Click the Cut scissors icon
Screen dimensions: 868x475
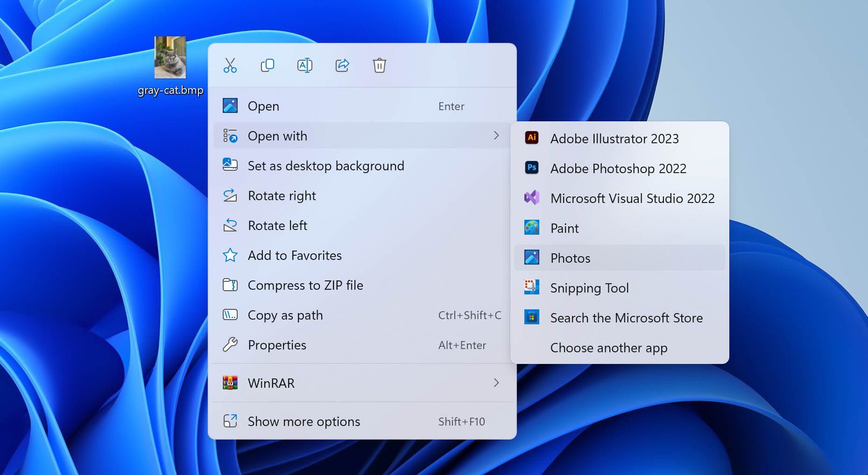coord(230,65)
